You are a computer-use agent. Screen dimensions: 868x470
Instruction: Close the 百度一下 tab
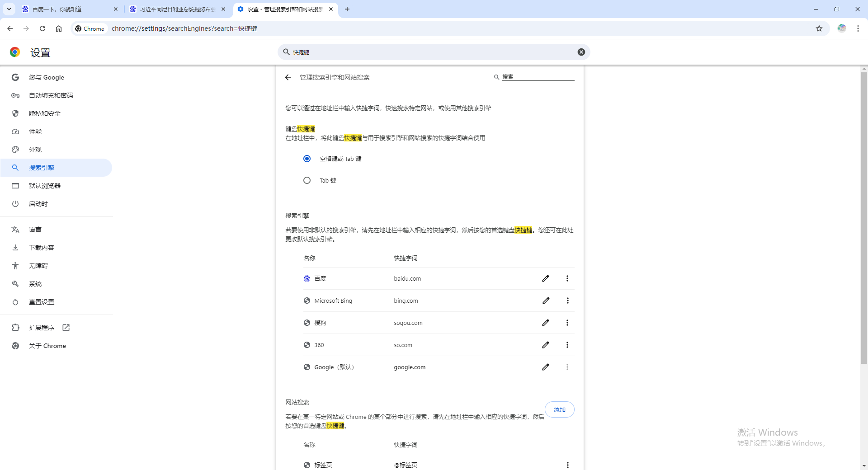point(116,9)
